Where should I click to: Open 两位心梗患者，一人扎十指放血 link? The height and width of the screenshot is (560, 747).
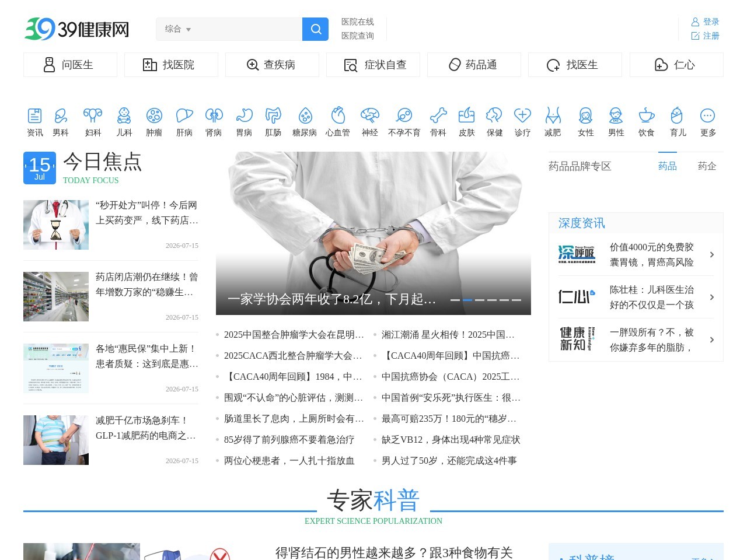tap(289, 461)
